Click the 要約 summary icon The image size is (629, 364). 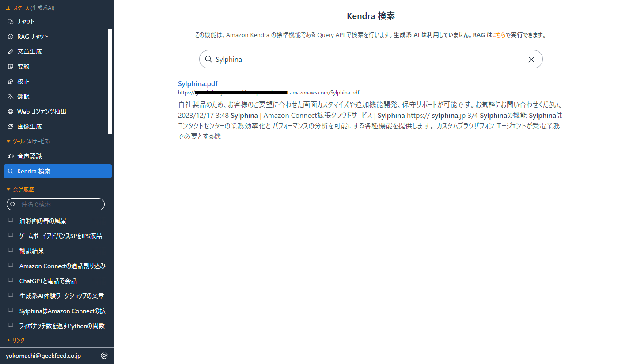(x=11, y=67)
